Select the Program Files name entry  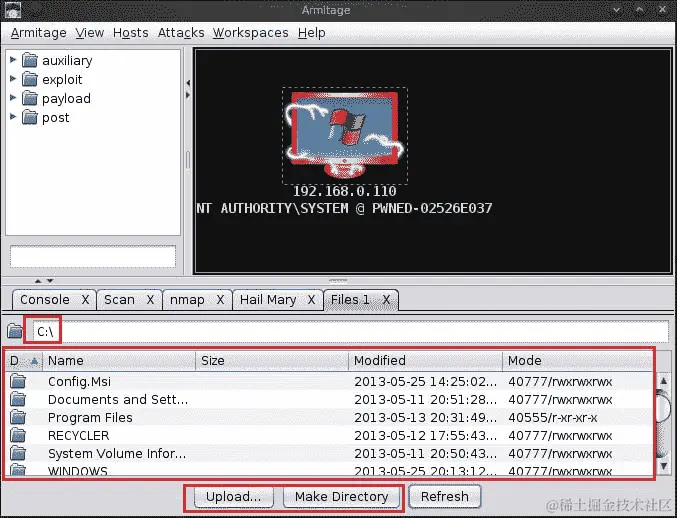tap(90, 418)
